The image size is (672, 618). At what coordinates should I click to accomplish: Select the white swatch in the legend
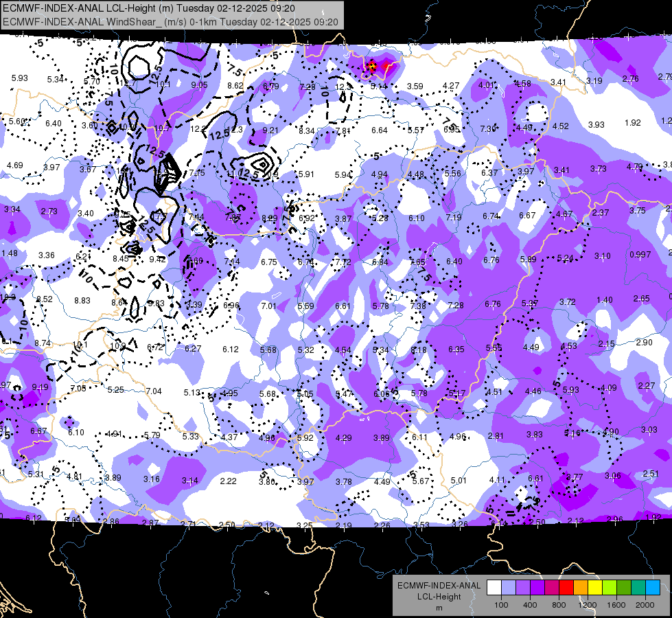[494, 588]
